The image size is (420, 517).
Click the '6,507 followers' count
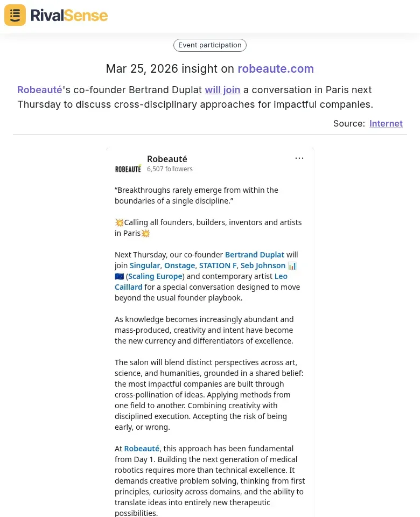coord(170,169)
